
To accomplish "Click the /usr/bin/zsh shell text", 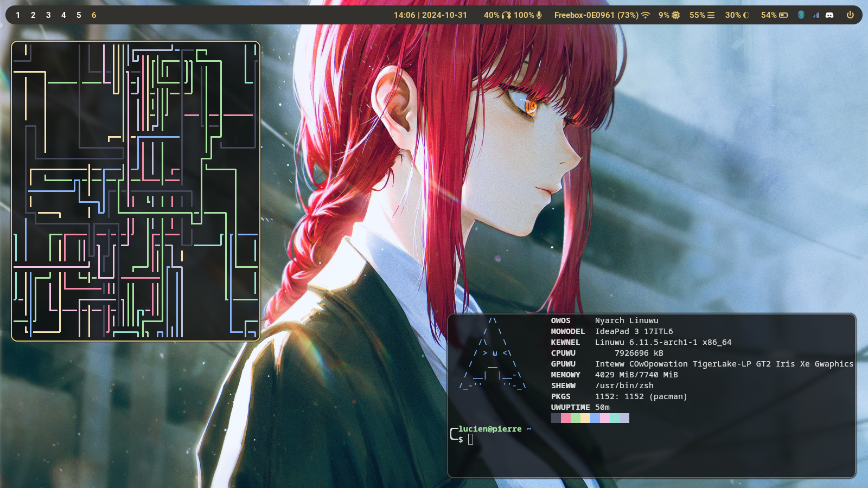I will (624, 386).
